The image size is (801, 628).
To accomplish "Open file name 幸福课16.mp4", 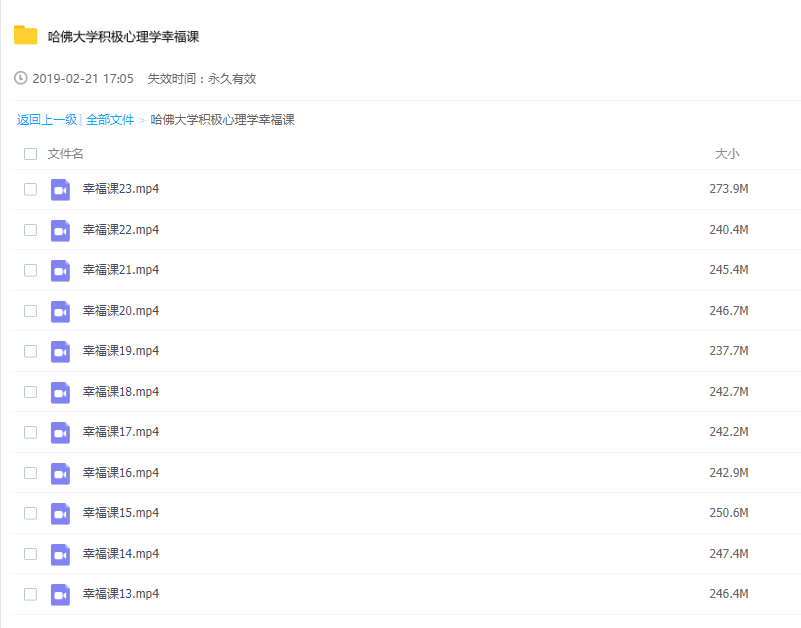I will point(121,473).
